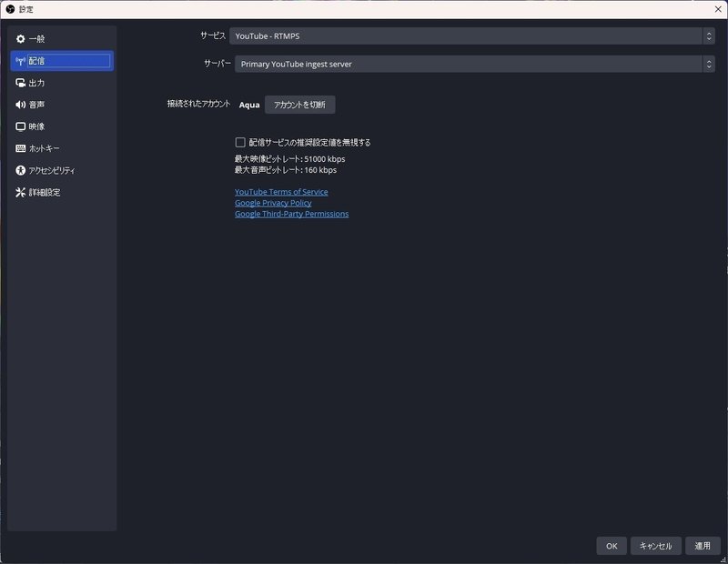Select the 配信 settings tab
Viewport: 728px width, 564px height.
(62, 61)
